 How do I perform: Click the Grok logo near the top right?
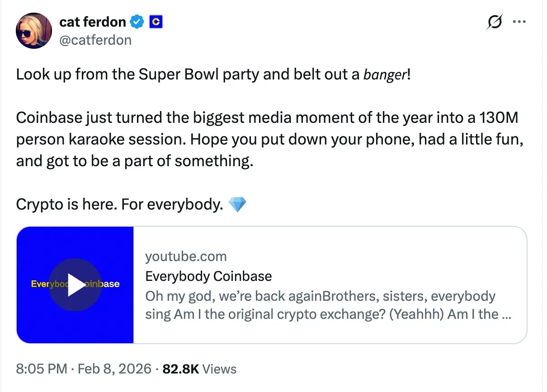pos(494,21)
